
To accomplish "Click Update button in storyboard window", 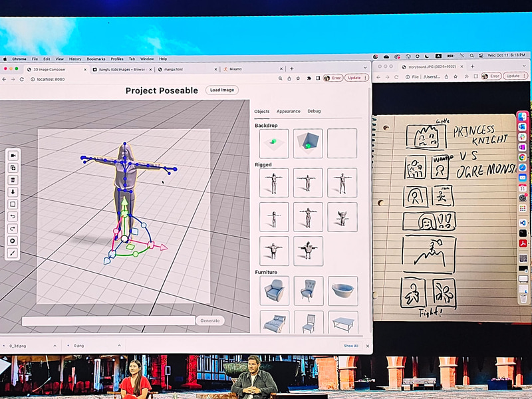I will point(513,76).
